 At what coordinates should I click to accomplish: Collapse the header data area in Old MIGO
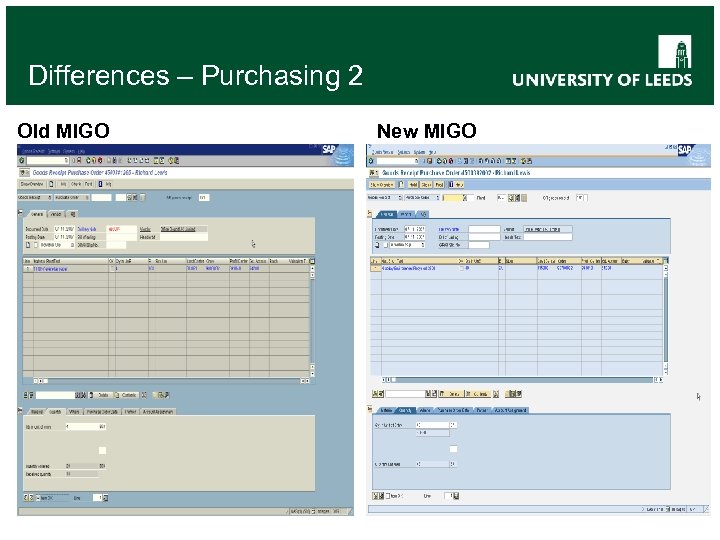click(x=20, y=213)
